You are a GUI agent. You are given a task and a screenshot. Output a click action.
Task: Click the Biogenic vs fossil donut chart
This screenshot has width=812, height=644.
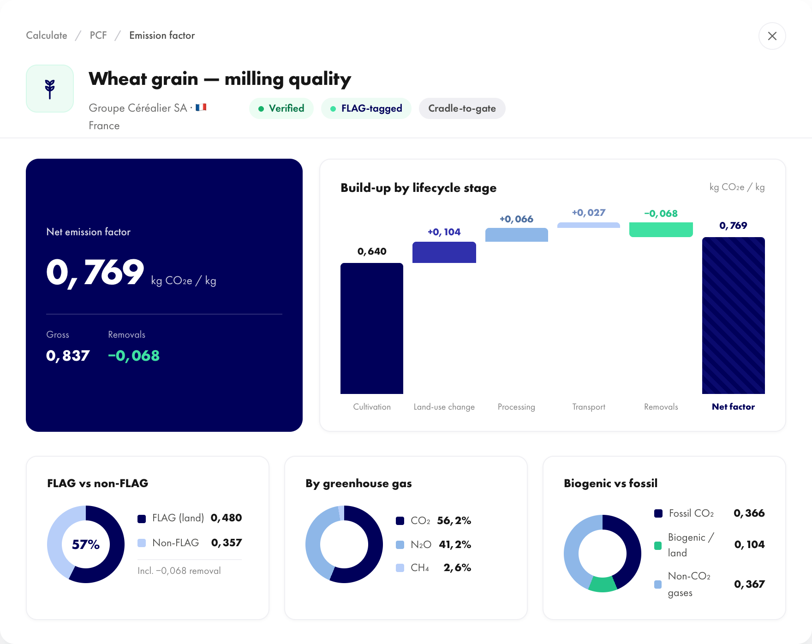pos(603,554)
